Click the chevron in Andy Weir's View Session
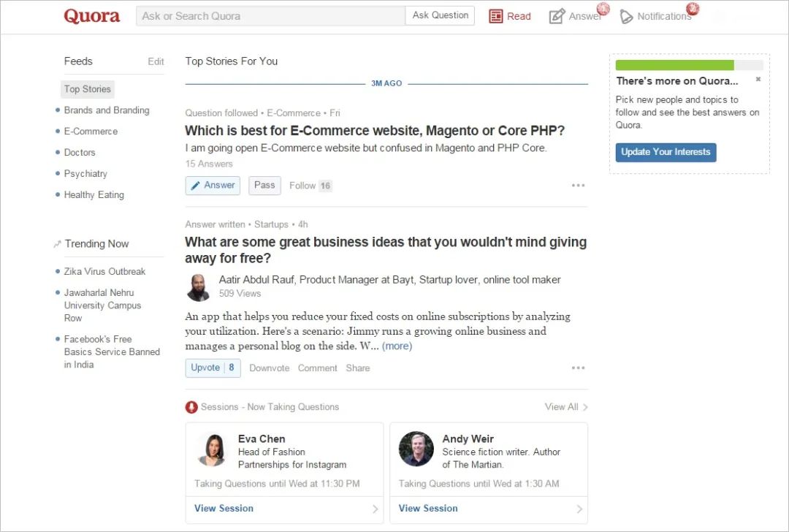Viewport: 789px width, 532px height. coord(579,509)
